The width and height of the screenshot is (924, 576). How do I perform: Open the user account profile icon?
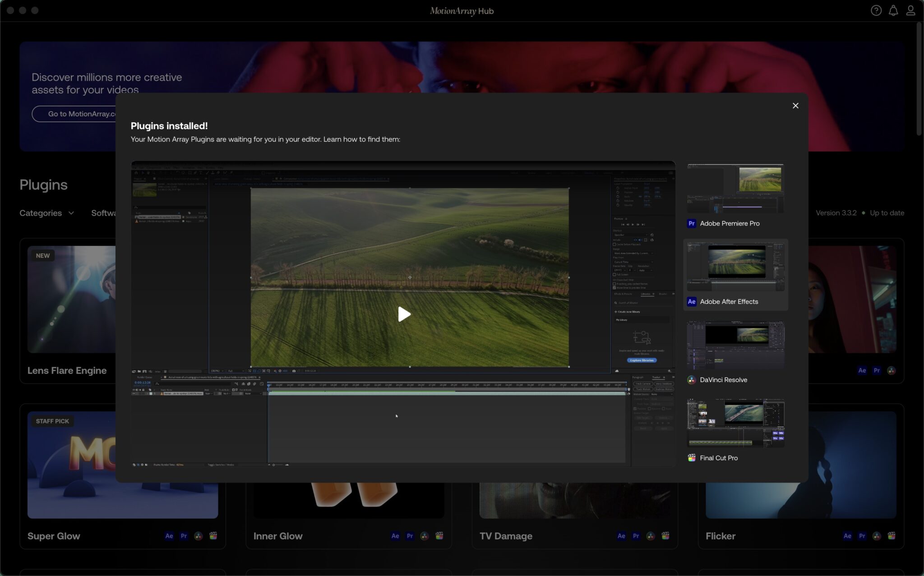click(910, 11)
